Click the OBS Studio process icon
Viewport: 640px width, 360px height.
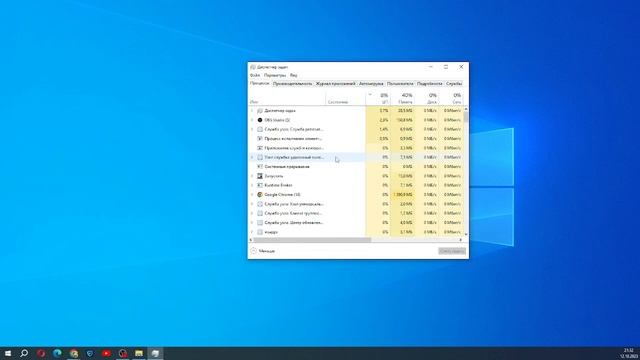[260, 120]
